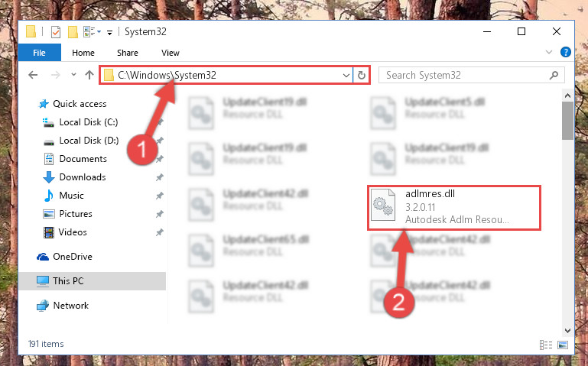Viewport: 588px width, 366px height.
Task: Switch to Large icons view layout
Action: pyautogui.click(x=563, y=345)
